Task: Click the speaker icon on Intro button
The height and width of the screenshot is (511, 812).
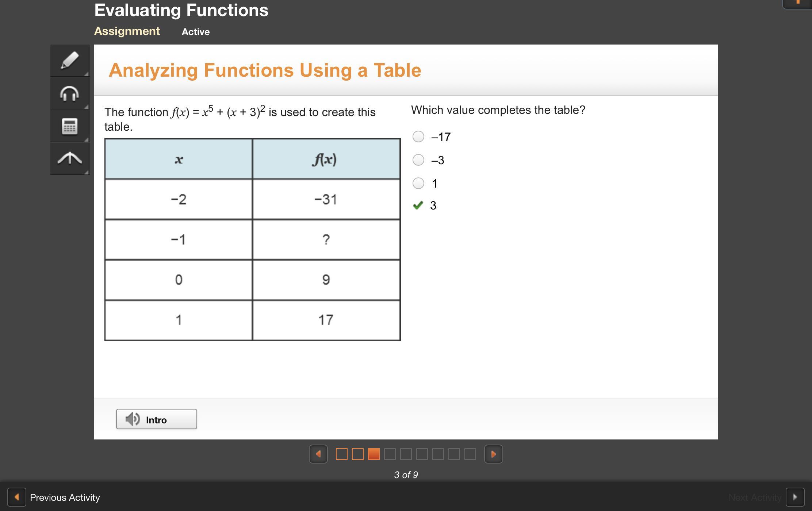Action: point(133,419)
